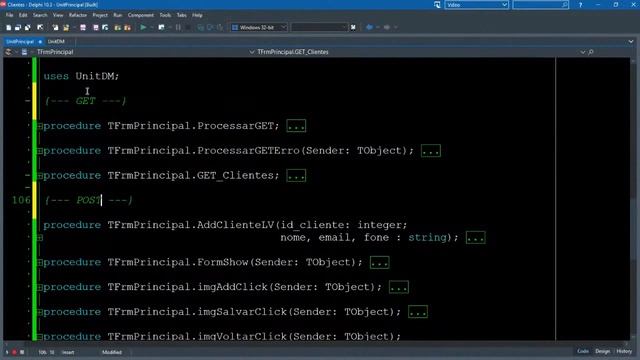Expand the collapsed ProcessarGET procedure
640x360 pixels.
[x=40, y=126]
